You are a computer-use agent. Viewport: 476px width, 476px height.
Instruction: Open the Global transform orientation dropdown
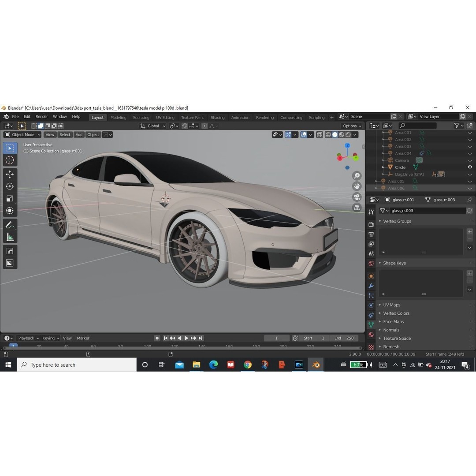152,126
